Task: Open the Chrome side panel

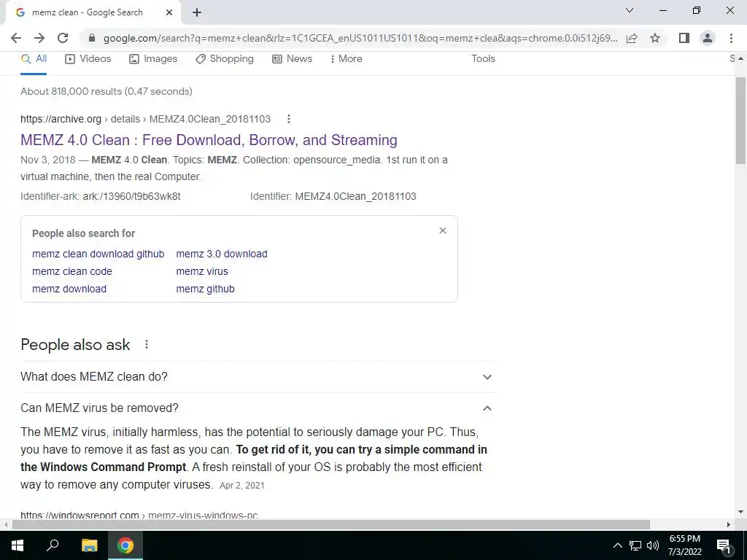Action: click(x=684, y=38)
